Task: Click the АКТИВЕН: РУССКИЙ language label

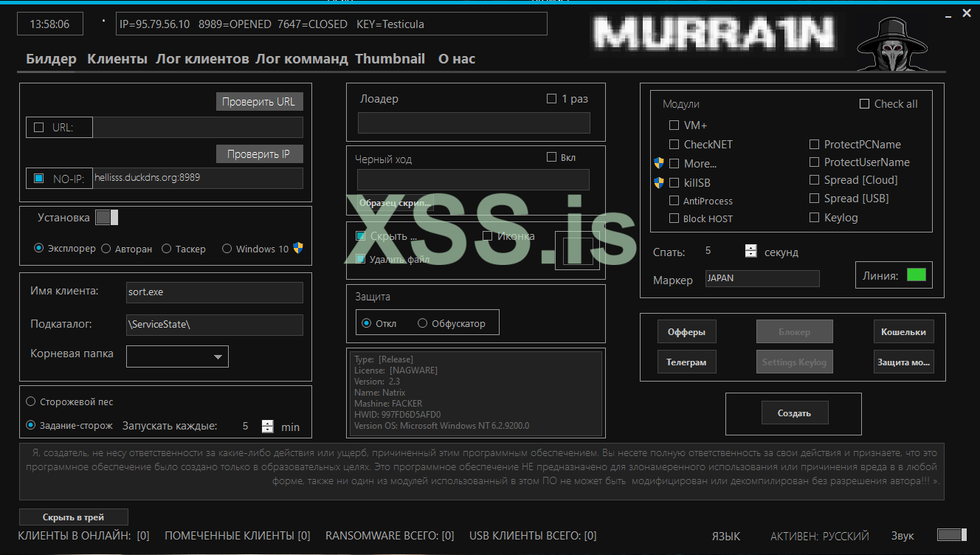Action: 820,537
